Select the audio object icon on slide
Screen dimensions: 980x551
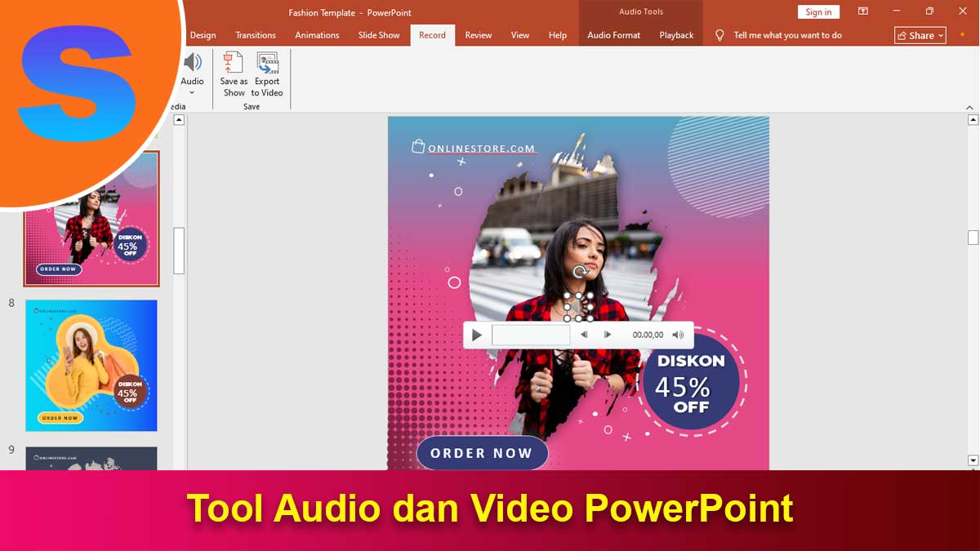pos(579,306)
